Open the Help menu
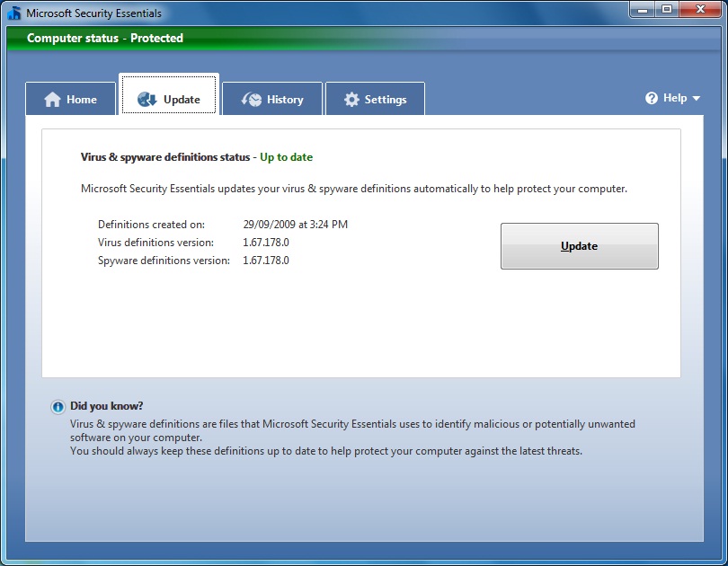 click(672, 98)
